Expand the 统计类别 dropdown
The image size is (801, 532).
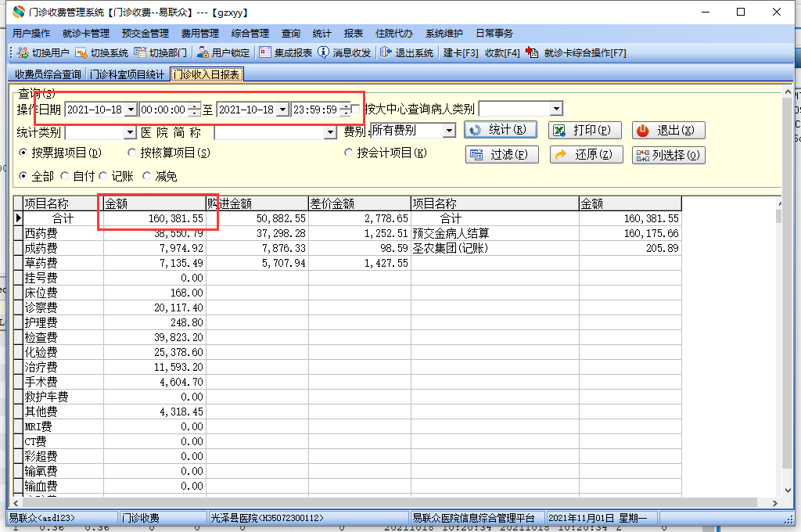point(130,132)
